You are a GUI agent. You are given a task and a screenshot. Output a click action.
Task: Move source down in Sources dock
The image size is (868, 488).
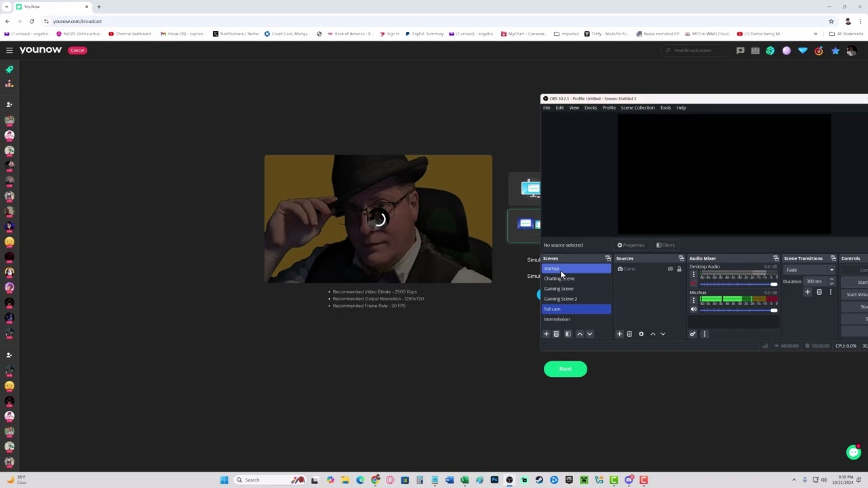pyautogui.click(x=663, y=333)
